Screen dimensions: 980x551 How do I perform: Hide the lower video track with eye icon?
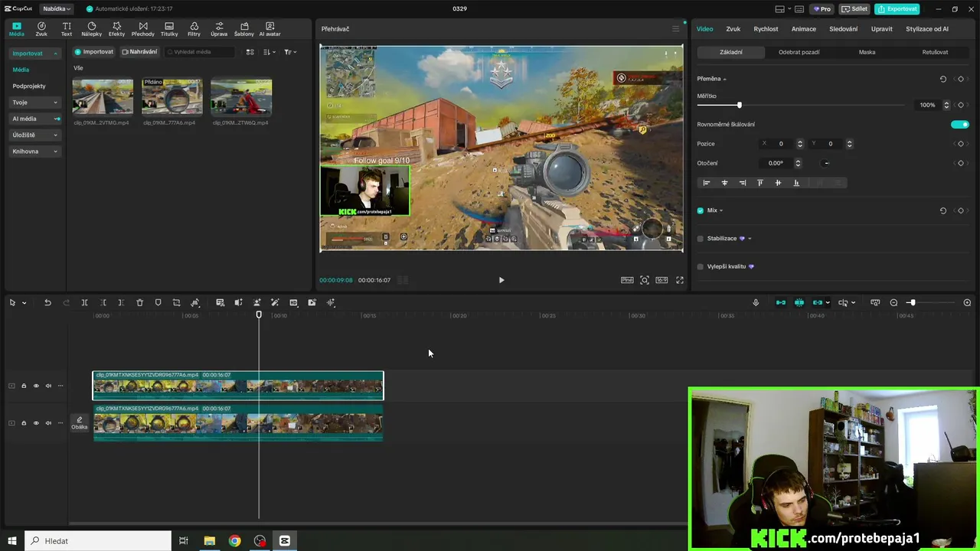coord(36,423)
